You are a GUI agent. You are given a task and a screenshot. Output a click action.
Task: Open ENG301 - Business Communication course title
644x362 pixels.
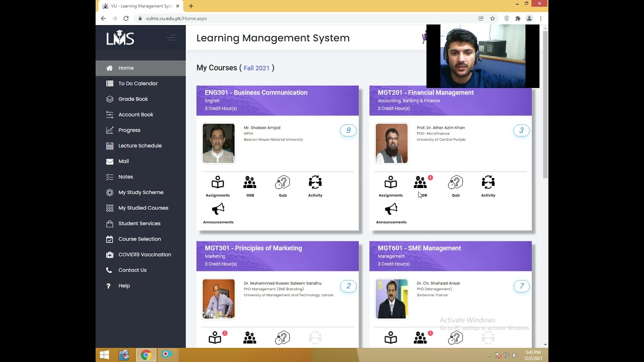(x=256, y=93)
